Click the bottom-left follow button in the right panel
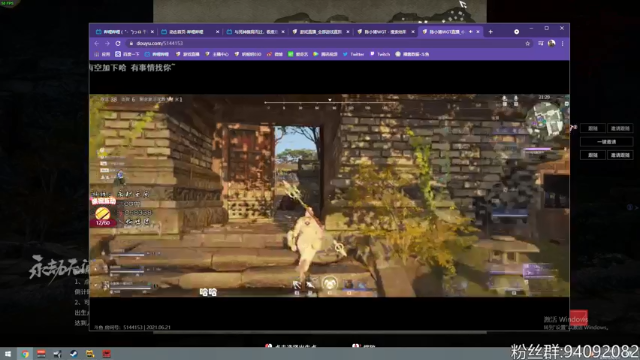This screenshot has width=640, height=360. coord(593,155)
